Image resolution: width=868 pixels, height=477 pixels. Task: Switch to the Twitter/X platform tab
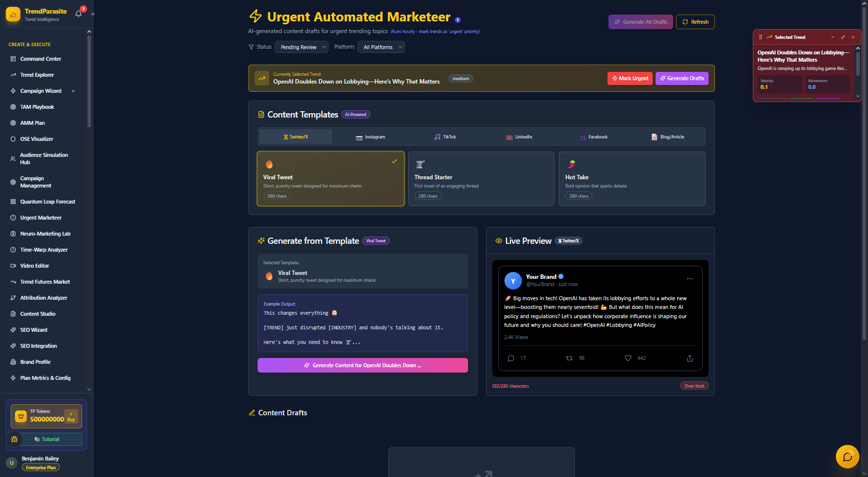pyautogui.click(x=295, y=137)
